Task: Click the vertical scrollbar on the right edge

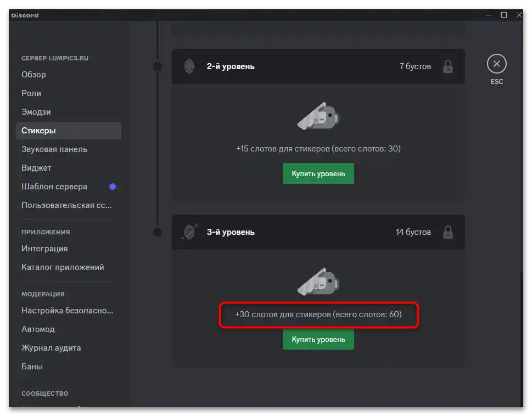Action: click(522, 339)
